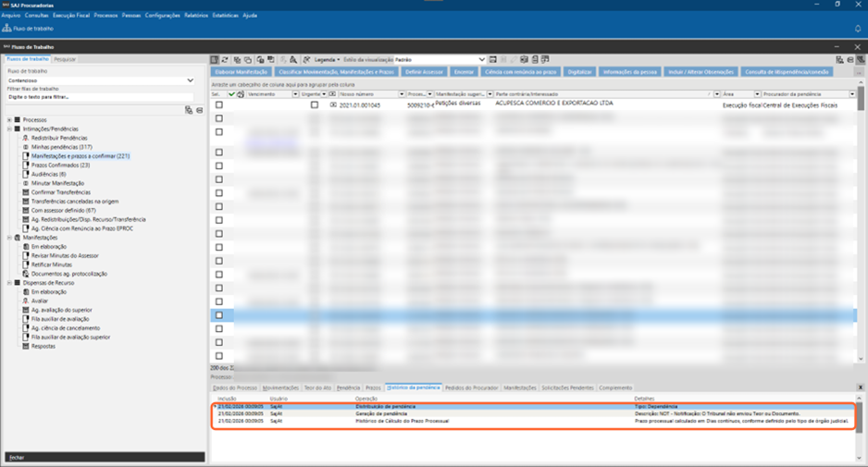Collapse the Intimações/Pendências tree node
The height and width of the screenshot is (467, 868).
pos(8,129)
